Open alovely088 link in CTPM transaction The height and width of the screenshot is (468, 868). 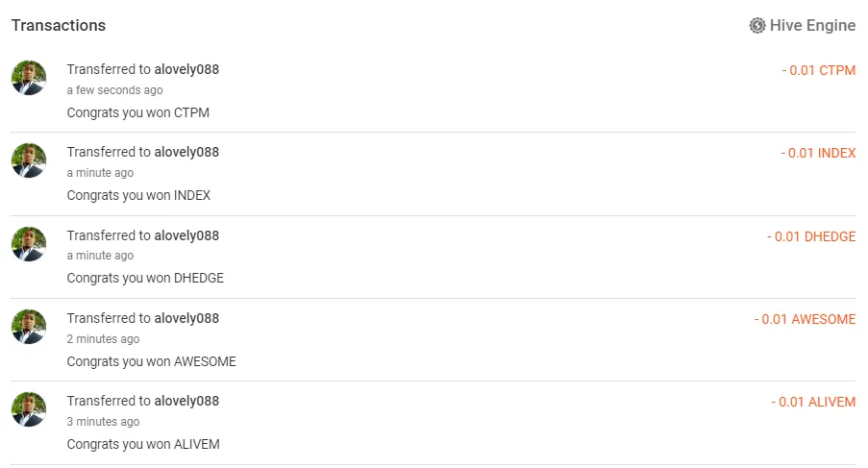(x=186, y=69)
